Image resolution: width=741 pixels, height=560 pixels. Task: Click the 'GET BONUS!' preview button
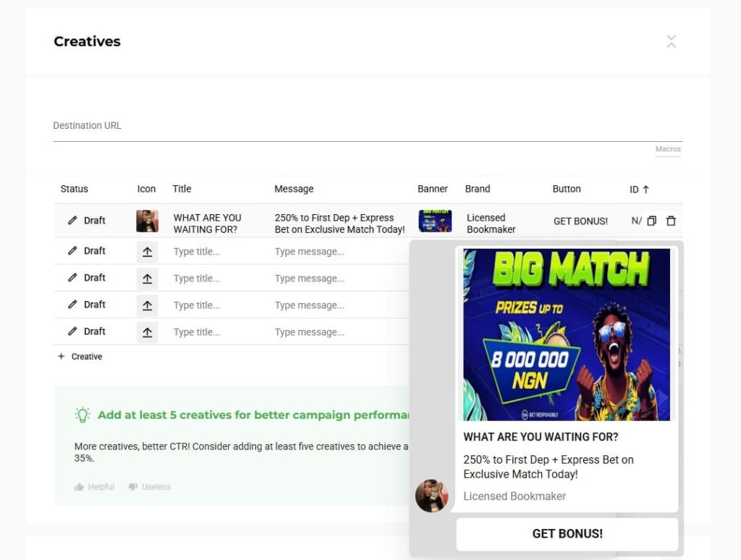[x=567, y=534]
